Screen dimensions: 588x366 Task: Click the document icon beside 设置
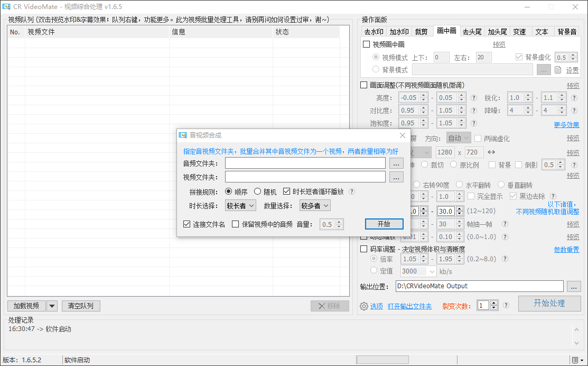click(558, 70)
